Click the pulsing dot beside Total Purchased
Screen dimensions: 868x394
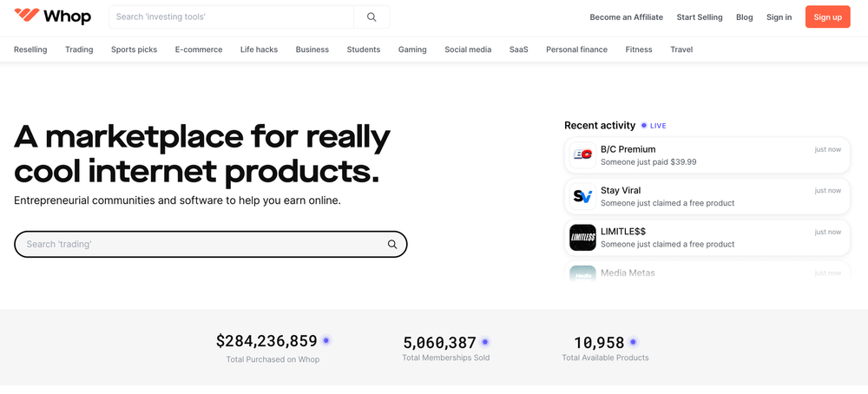tap(326, 341)
